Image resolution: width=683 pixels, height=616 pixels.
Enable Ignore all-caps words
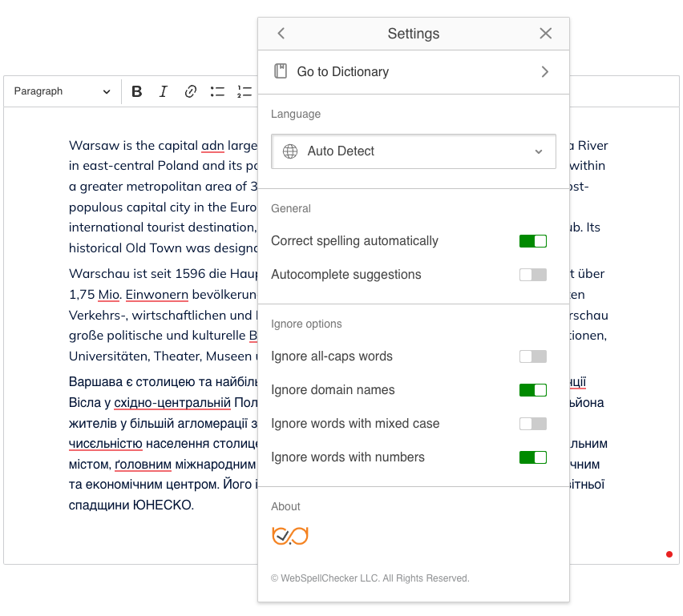[532, 356]
